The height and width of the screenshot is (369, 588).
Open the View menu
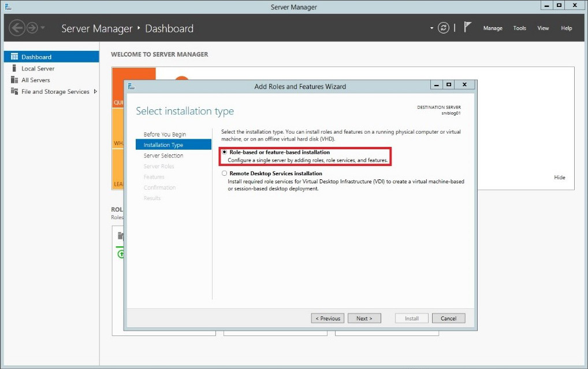point(543,28)
